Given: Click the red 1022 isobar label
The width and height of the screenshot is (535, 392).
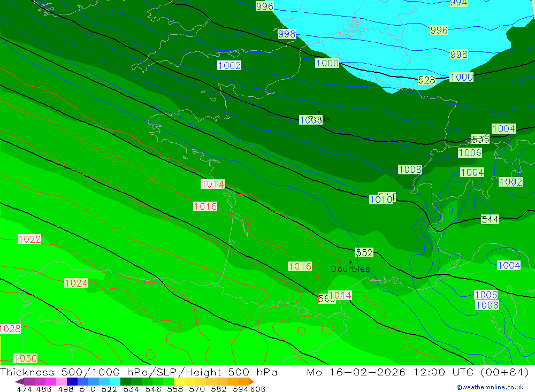Looking at the screenshot, I should [x=29, y=239].
